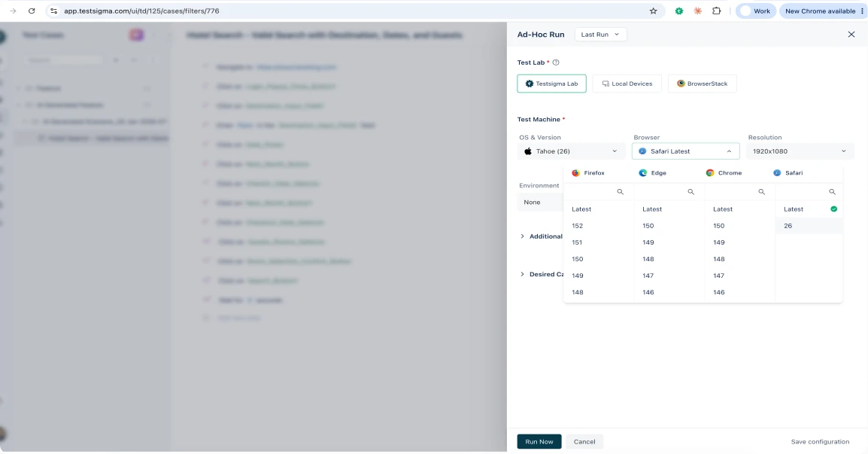Click Save configuration link
This screenshot has width=868, height=454.
click(x=820, y=442)
